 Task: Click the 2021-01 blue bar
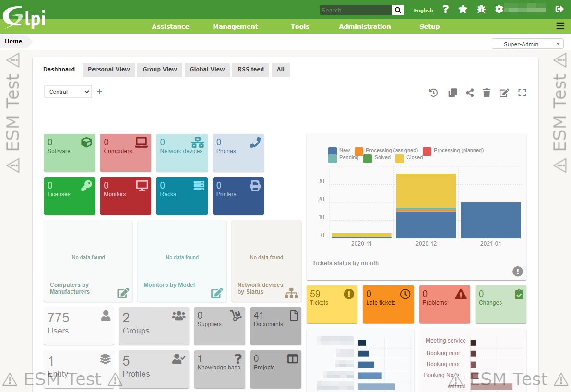click(x=490, y=220)
